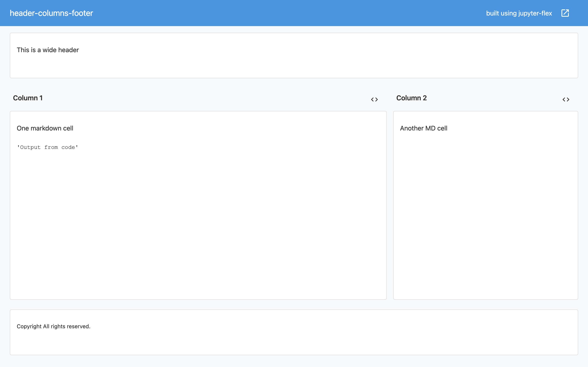Click gray gap between the two column cards

click(390, 205)
